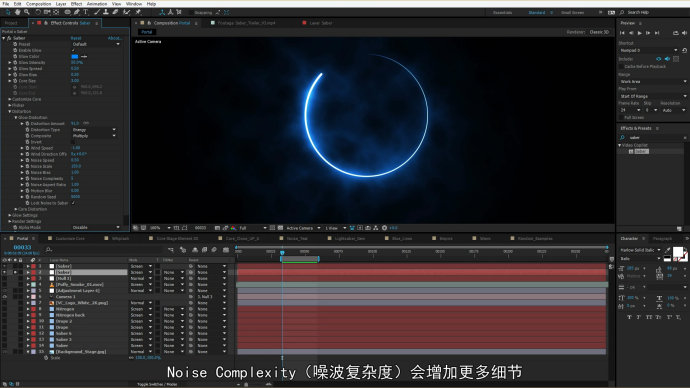The image size is (690, 388).
Task: Click About link for Saber effect
Action: 114,38
